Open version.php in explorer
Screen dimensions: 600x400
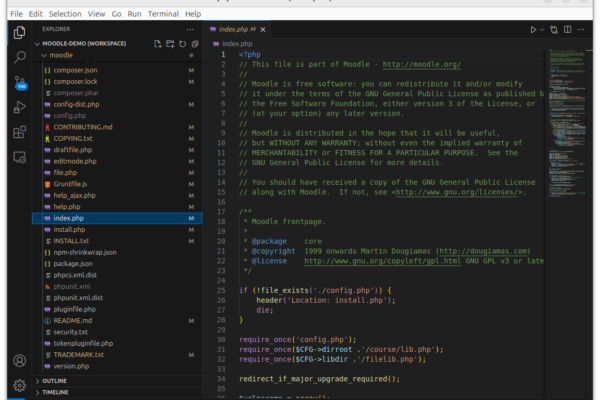pos(117,366)
